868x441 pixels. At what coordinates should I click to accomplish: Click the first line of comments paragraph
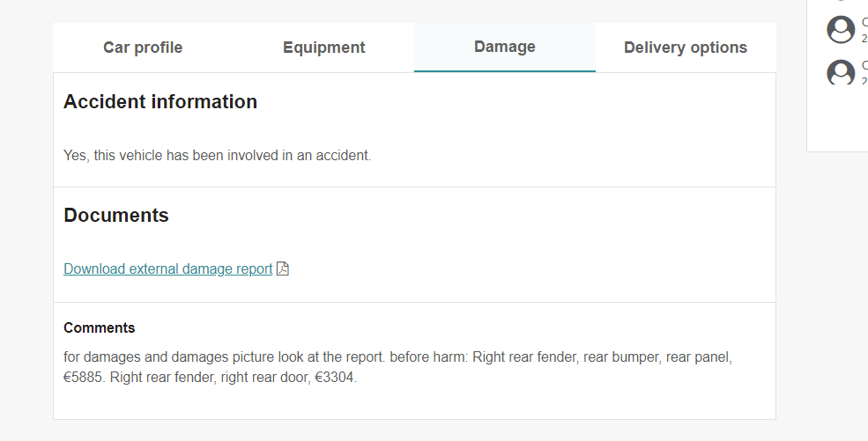click(x=398, y=357)
